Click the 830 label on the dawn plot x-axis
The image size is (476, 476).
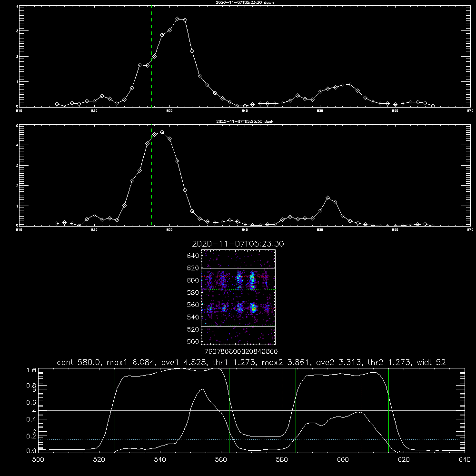tap(169, 111)
